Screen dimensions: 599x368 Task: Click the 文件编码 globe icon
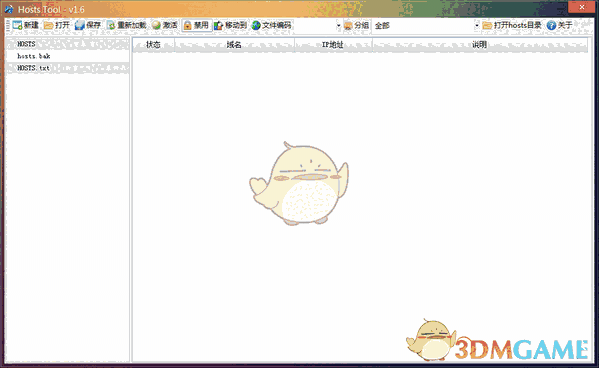pos(256,26)
